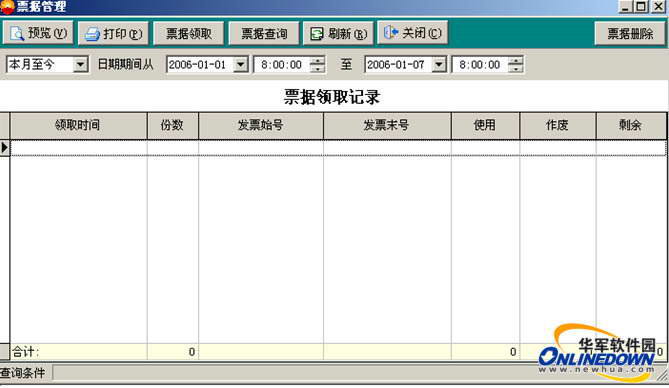Click the 合计: total label
This screenshot has width=669, height=388.
coord(25,352)
